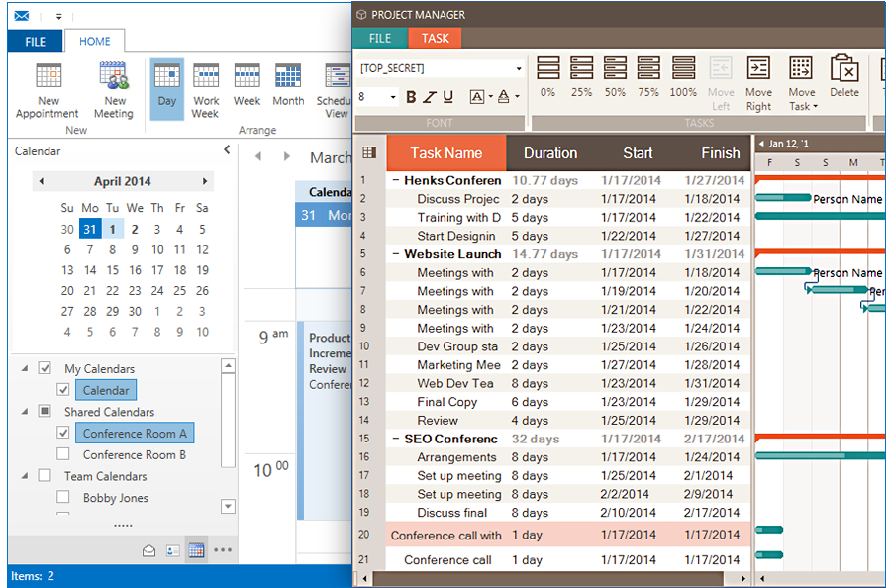Open the [TOP_SECRET] font dropdown
Viewport: 891px width, 588px height.
518,68
